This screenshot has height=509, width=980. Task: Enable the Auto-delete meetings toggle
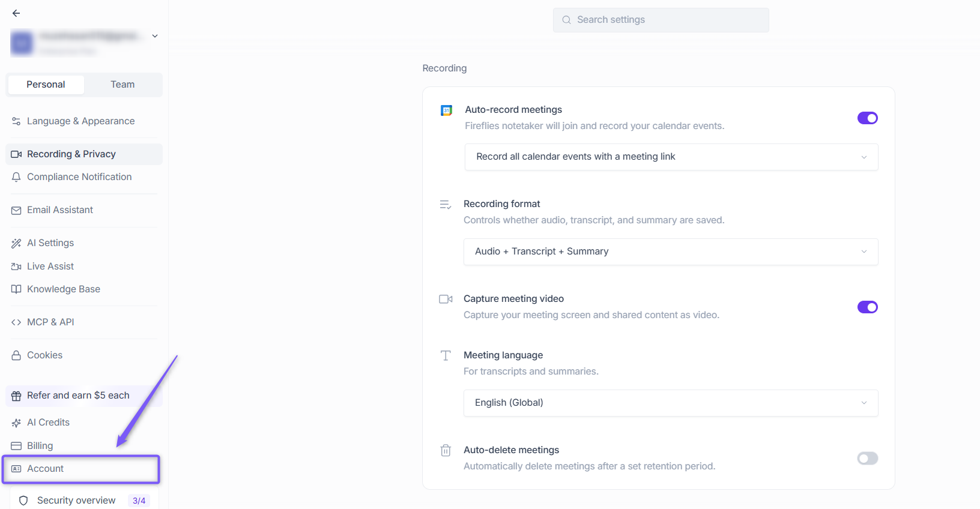click(x=867, y=459)
